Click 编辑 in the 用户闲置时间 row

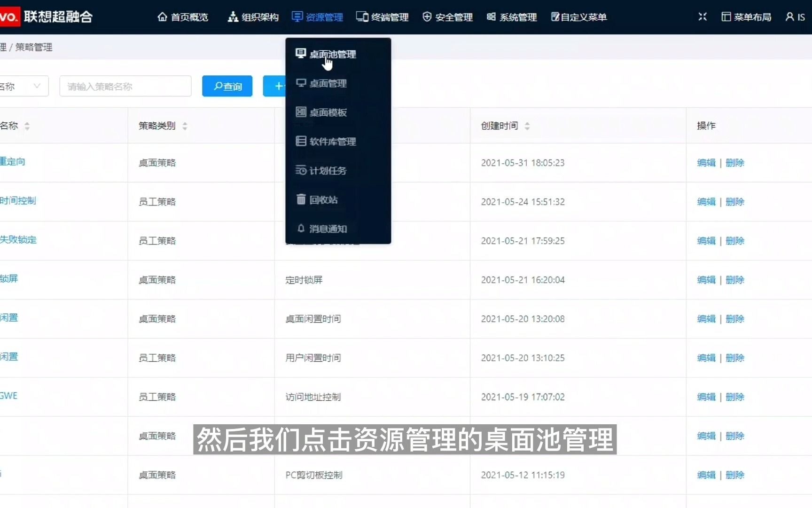click(706, 358)
